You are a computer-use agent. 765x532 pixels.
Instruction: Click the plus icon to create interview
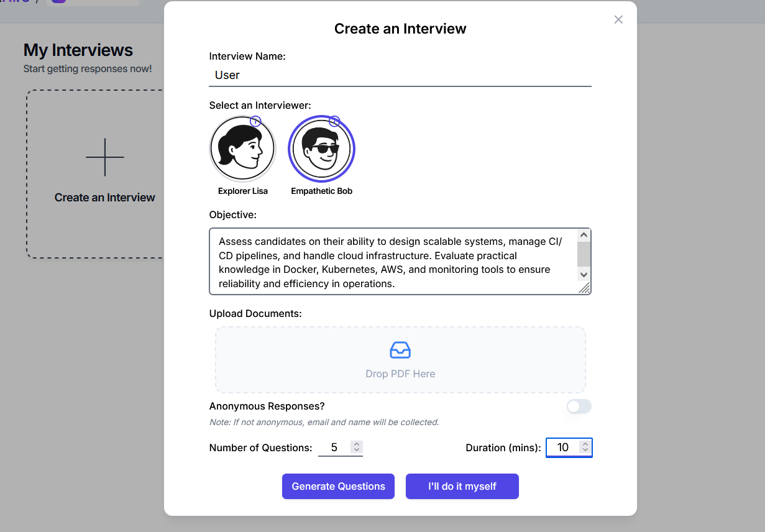click(x=104, y=157)
